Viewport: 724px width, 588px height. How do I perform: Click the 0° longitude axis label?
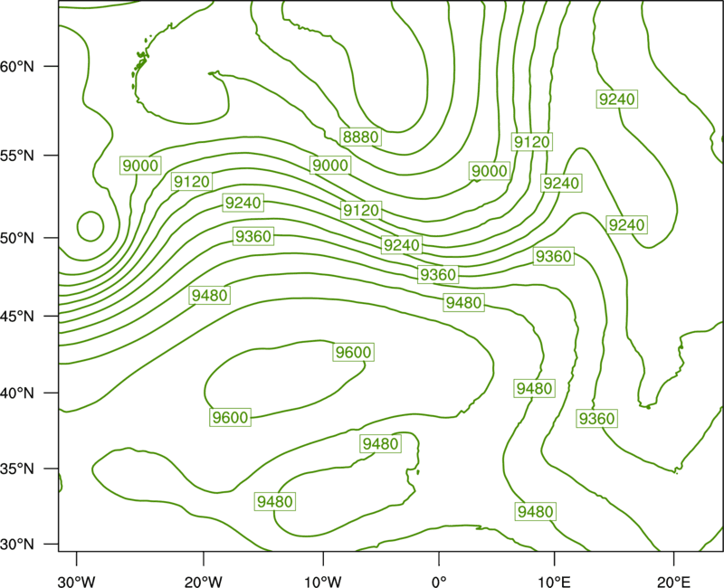pos(439,582)
